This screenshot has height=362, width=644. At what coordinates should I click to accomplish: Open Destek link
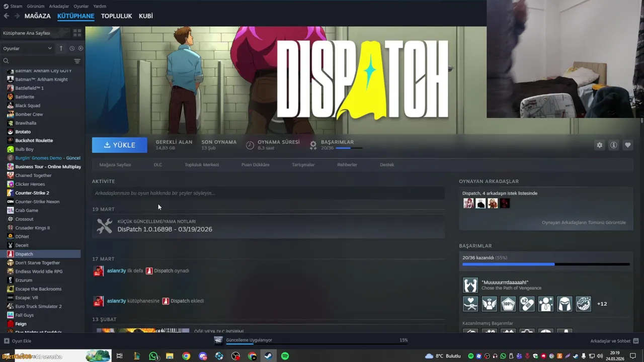[387, 165]
